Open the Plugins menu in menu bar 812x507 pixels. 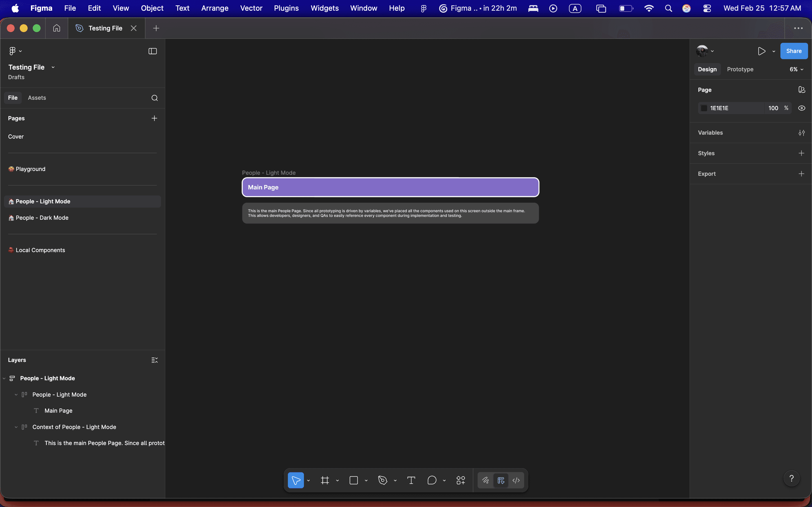(x=286, y=8)
